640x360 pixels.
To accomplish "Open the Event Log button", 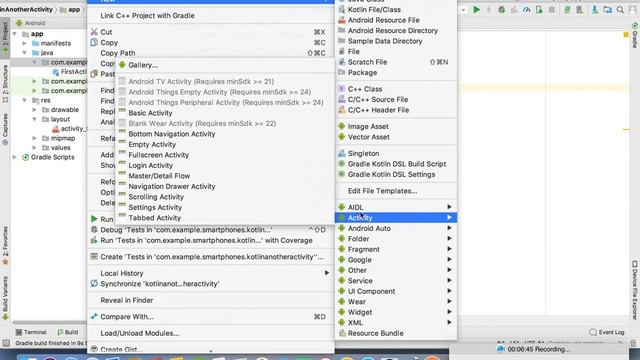I will 607,332.
